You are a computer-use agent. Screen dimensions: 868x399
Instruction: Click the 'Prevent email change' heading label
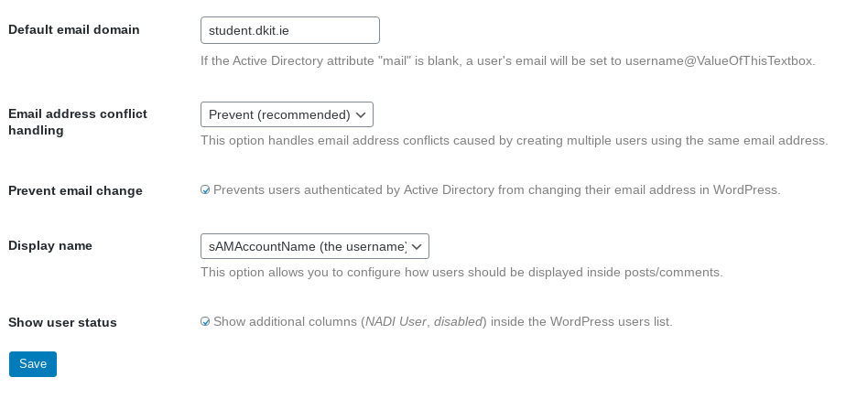click(x=75, y=191)
